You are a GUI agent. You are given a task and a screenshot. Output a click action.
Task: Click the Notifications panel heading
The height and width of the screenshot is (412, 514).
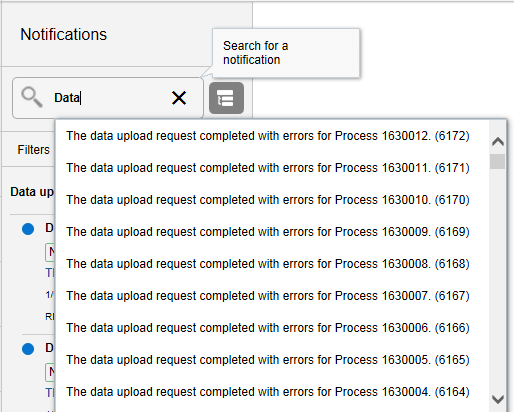63,34
